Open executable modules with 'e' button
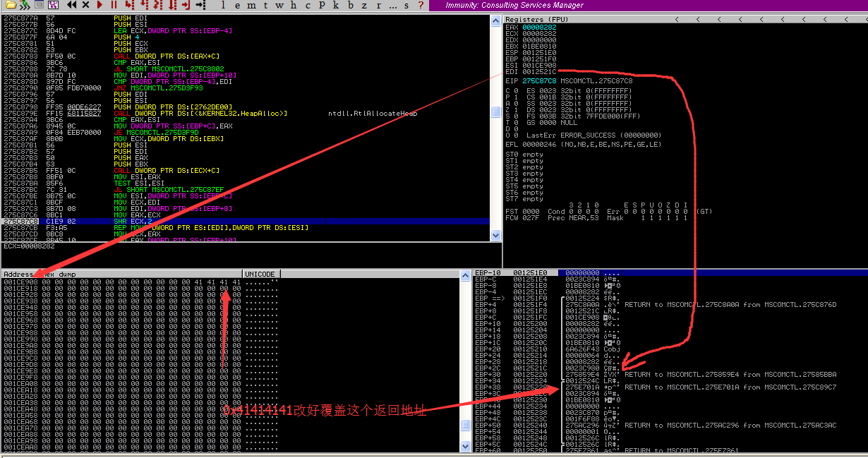This screenshot has width=868, height=458. 237,5
